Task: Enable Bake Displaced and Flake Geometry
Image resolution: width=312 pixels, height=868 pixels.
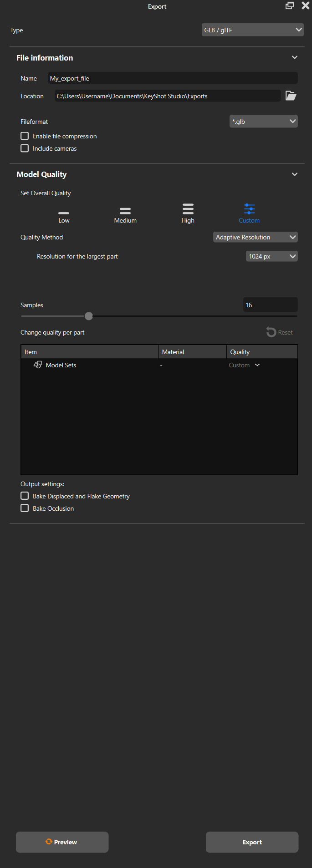Action: [25, 496]
